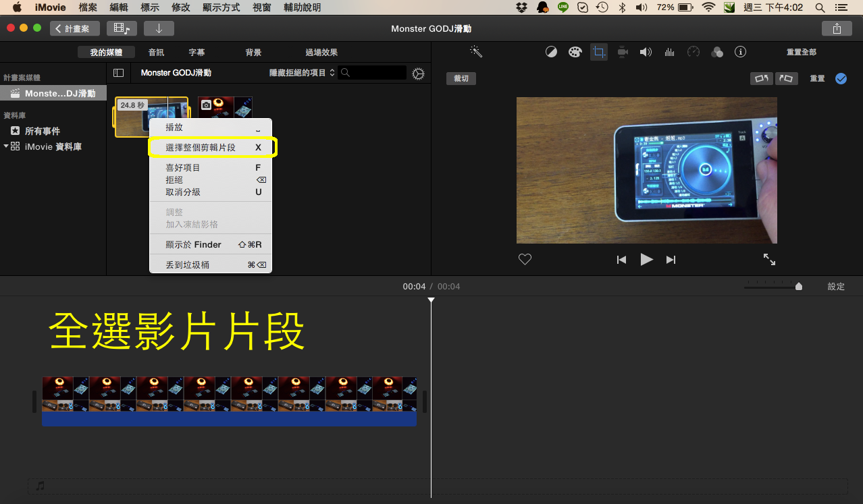This screenshot has height=504, width=863.
Task: Skip to the next clip in the viewer
Action: [671, 260]
